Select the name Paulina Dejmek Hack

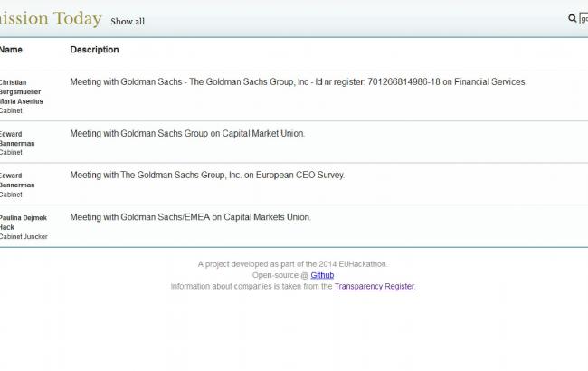click(x=24, y=223)
